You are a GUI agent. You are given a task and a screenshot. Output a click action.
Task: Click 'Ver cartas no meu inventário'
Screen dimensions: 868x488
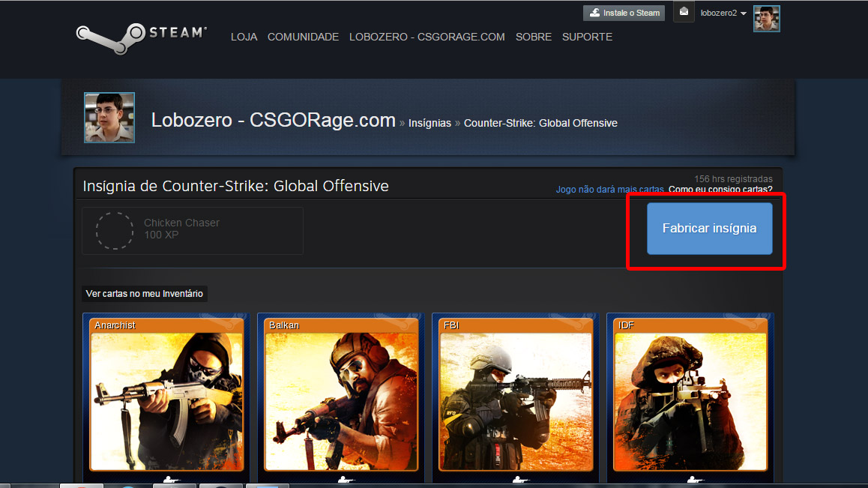pos(144,293)
